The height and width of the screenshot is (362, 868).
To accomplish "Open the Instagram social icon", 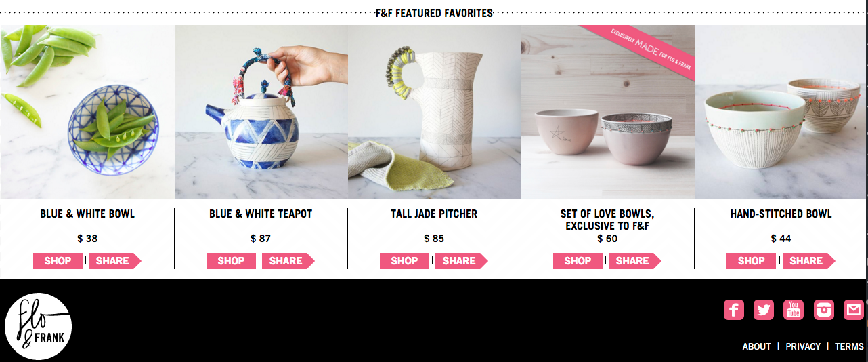I will (x=824, y=310).
